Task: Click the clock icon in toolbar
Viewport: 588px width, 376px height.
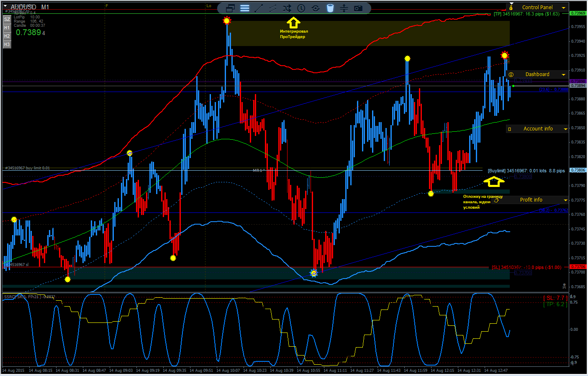Action: (301, 8)
